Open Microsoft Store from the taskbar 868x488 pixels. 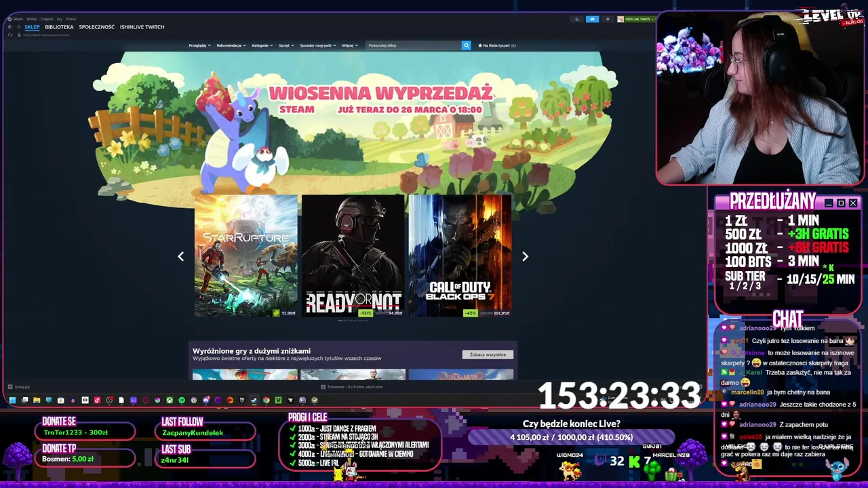[x=60, y=400]
